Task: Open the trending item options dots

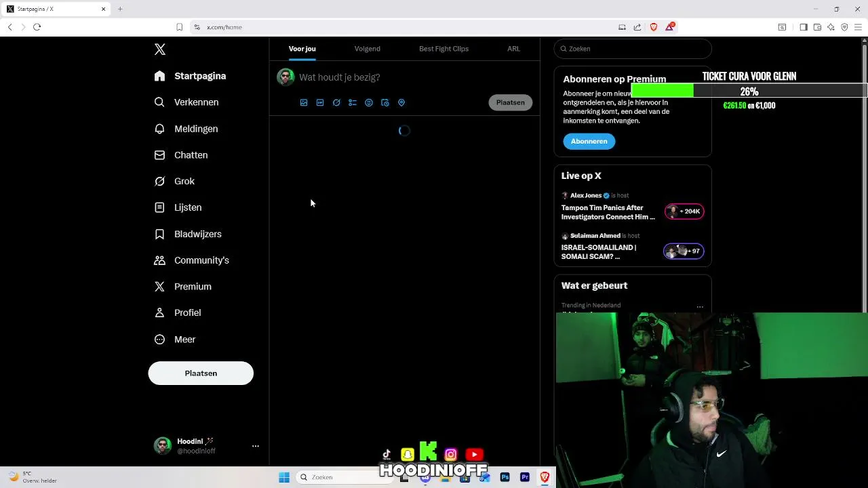Action: coord(700,307)
